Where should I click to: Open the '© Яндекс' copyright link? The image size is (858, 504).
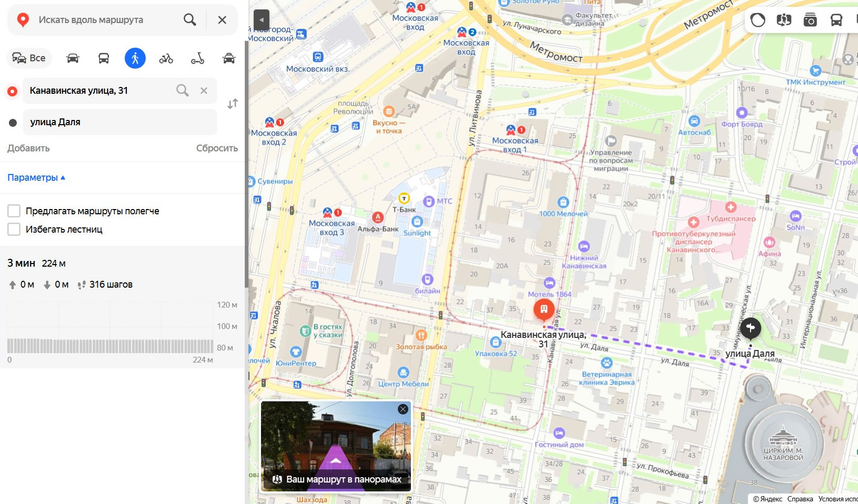(767, 499)
